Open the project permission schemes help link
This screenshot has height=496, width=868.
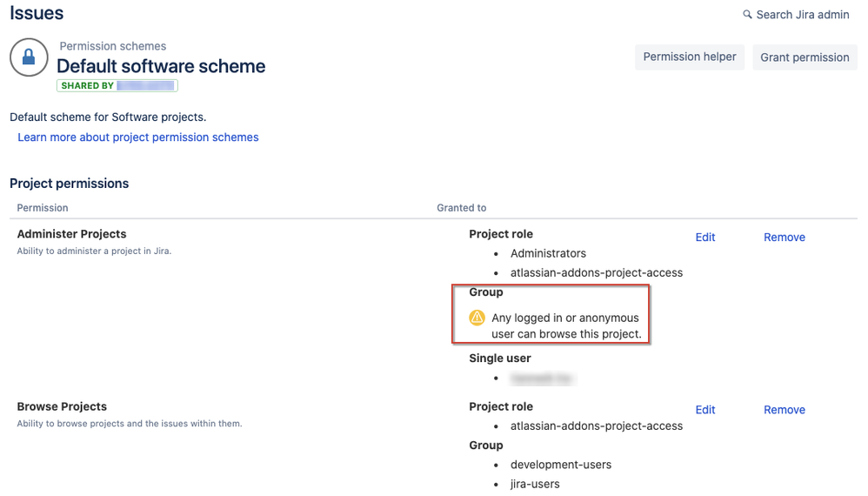pyautogui.click(x=137, y=137)
